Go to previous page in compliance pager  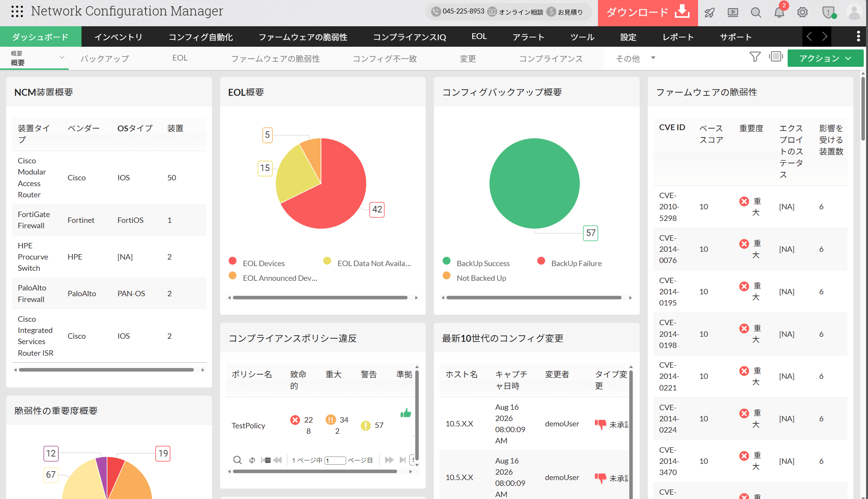click(x=277, y=460)
